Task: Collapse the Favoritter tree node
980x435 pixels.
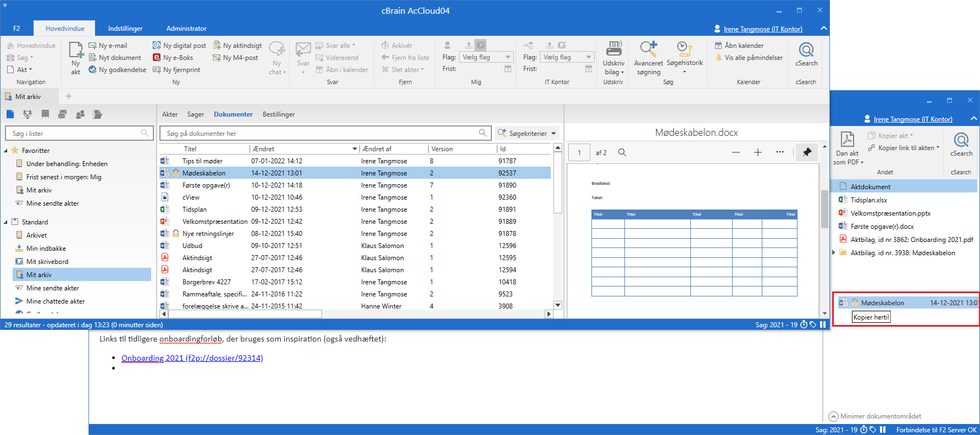Action: [x=6, y=150]
